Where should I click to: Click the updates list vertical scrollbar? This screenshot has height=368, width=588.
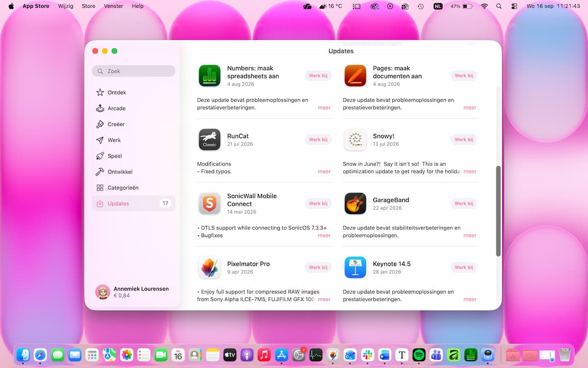(x=498, y=211)
